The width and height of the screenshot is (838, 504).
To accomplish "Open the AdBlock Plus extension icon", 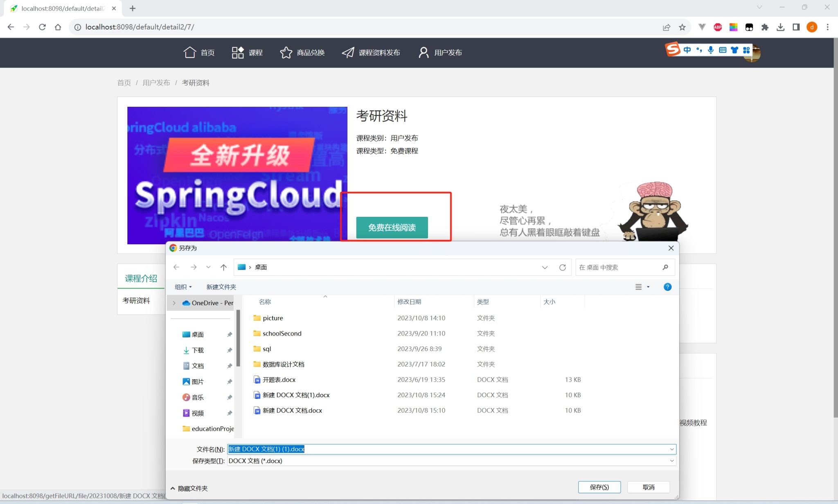I will [718, 27].
